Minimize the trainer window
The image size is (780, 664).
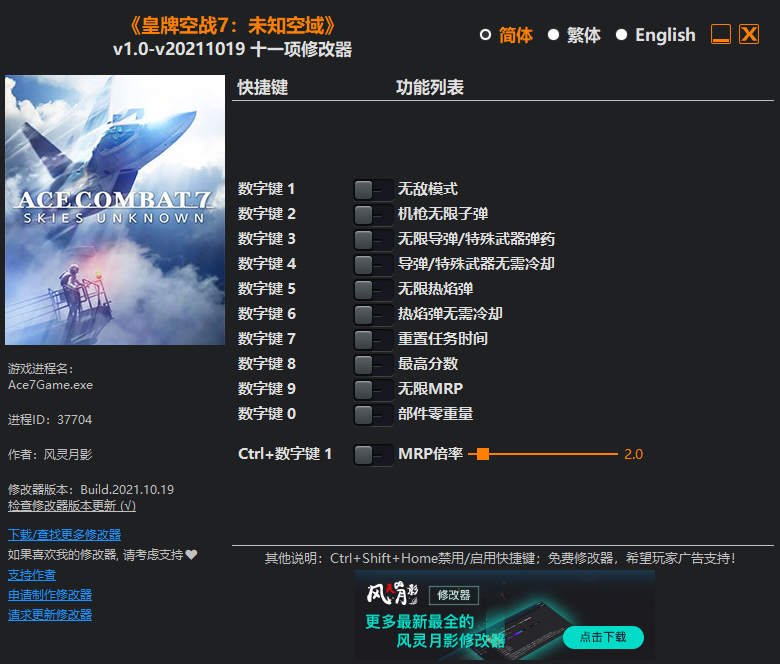click(x=721, y=35)
